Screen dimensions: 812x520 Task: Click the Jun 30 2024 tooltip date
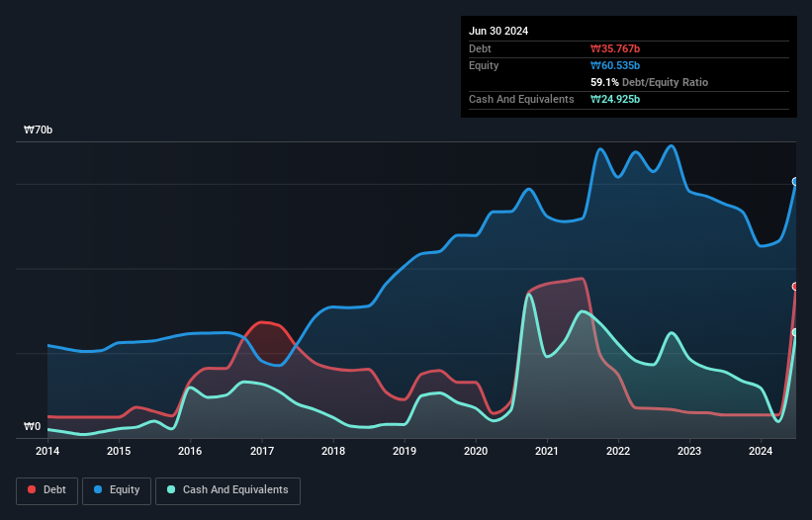(x=498, y=31)
